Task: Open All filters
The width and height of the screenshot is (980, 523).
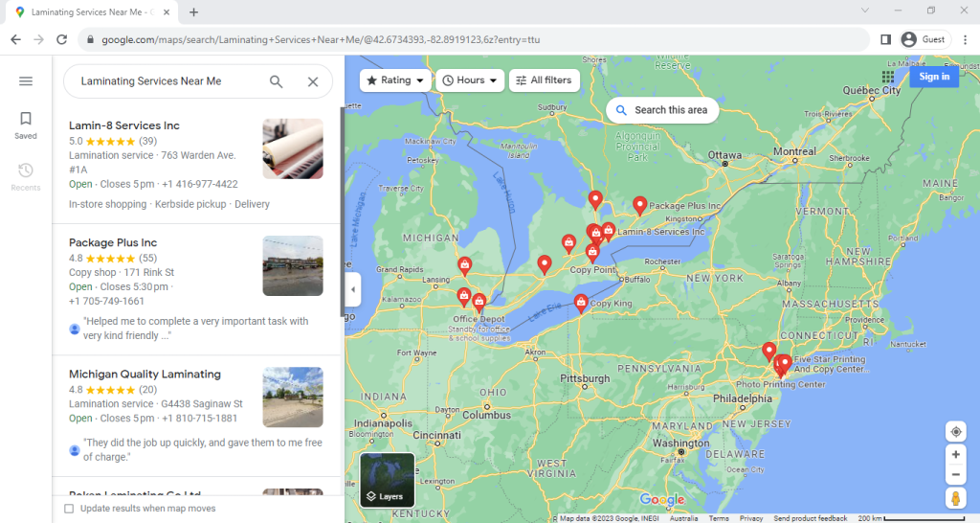Action: 545,80
